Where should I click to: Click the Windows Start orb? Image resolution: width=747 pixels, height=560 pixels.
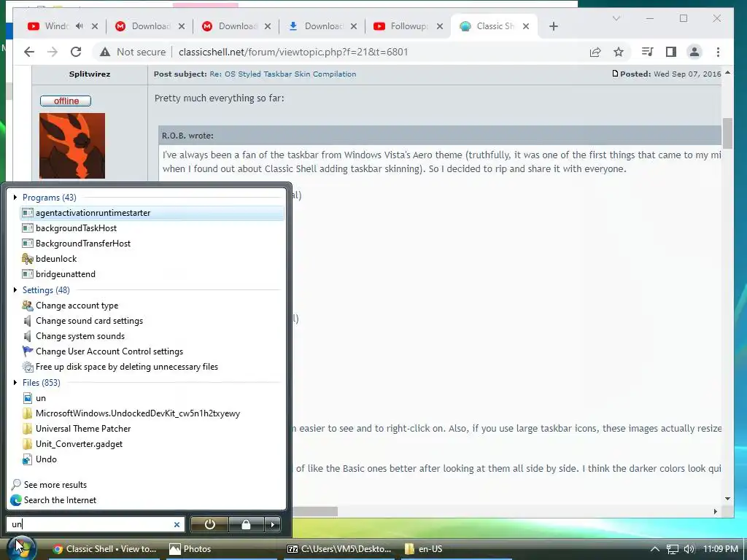click(x=22, y=548)
